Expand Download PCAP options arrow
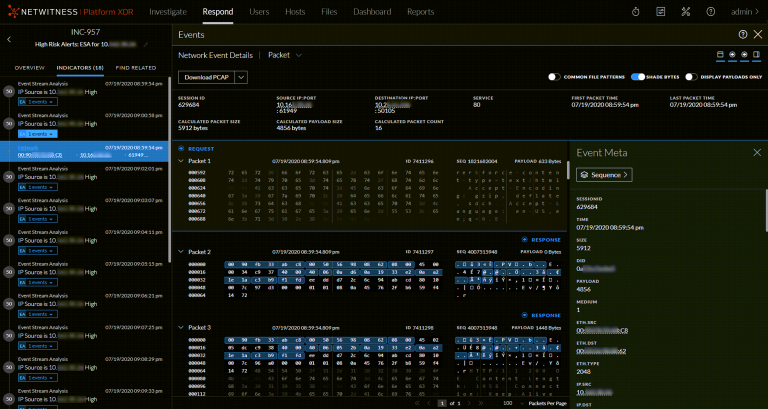The width and height of the screenshot is (768, 409). [242, 77]
